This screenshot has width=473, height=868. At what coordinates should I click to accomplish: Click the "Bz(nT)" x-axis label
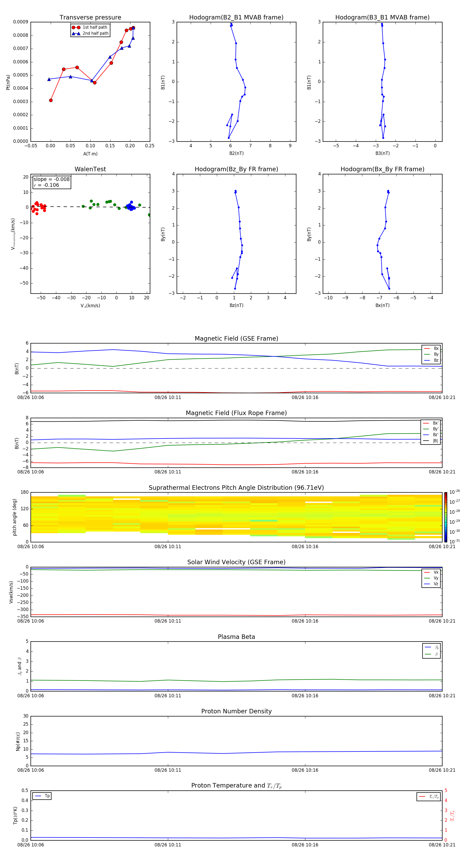[x=236, y=305]
